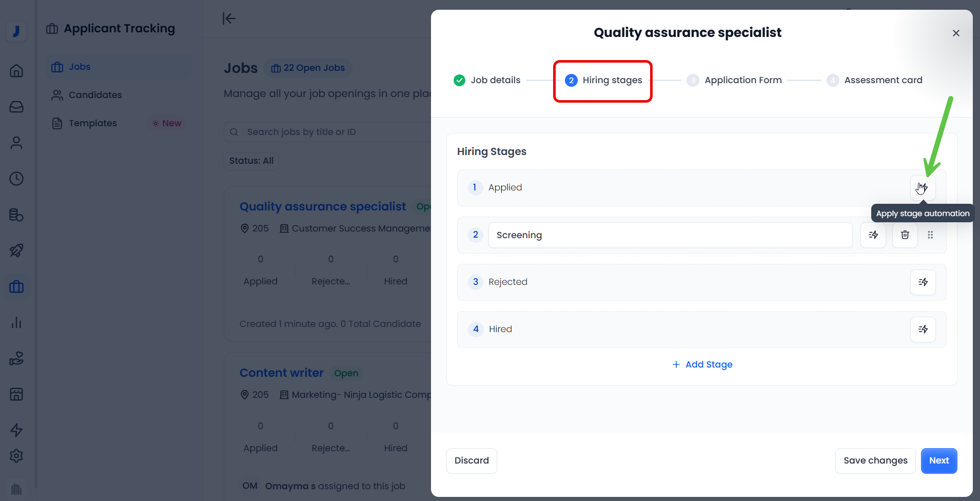
Task: Delete the Screening stage with trash icon
Action: (905, 235)
